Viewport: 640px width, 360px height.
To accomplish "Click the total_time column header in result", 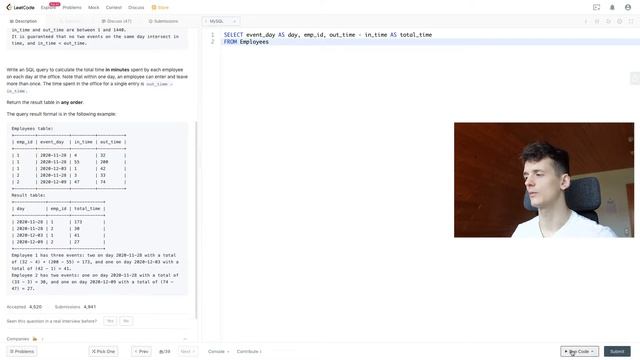I will [87, 209].
